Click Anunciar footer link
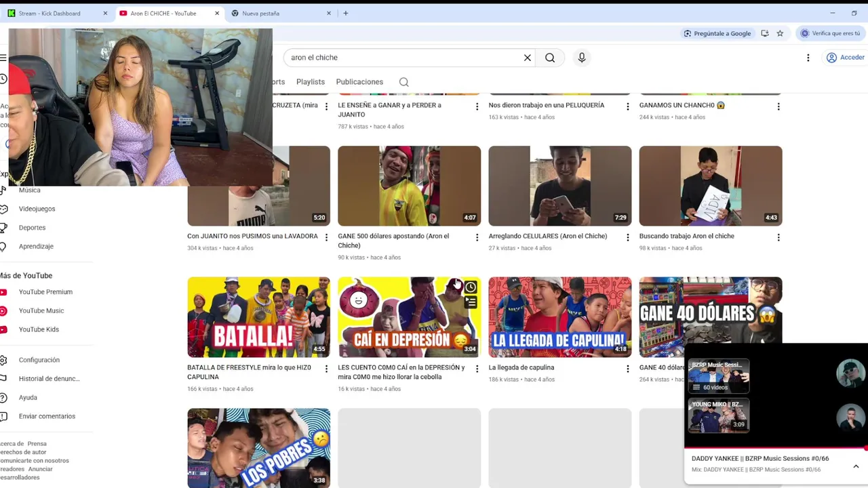This screenshot has width=868, height=488. click(x=40, y=469)
